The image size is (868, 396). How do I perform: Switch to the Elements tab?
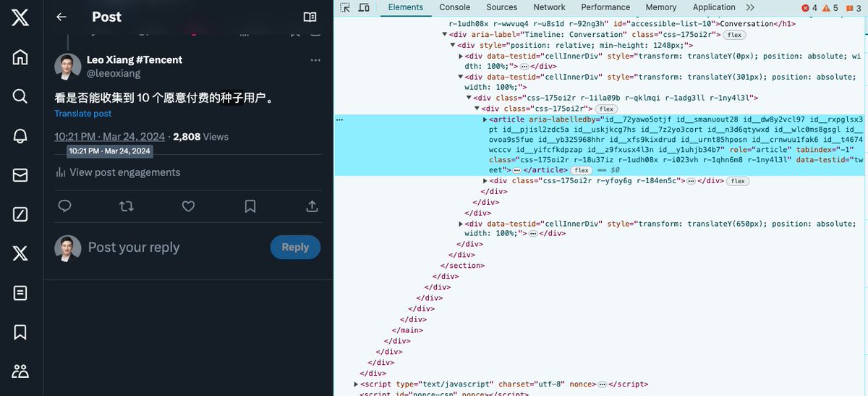[x=406, y=7]
